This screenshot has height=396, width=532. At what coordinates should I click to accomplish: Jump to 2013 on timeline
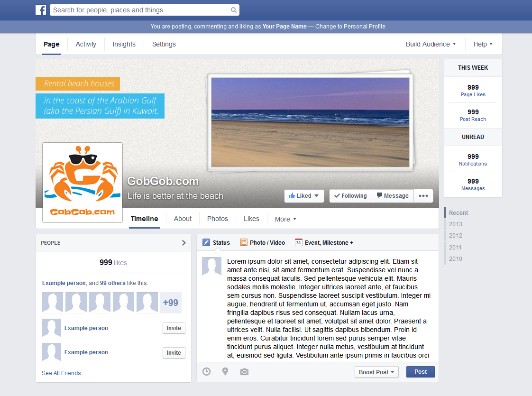coord(455,224)
